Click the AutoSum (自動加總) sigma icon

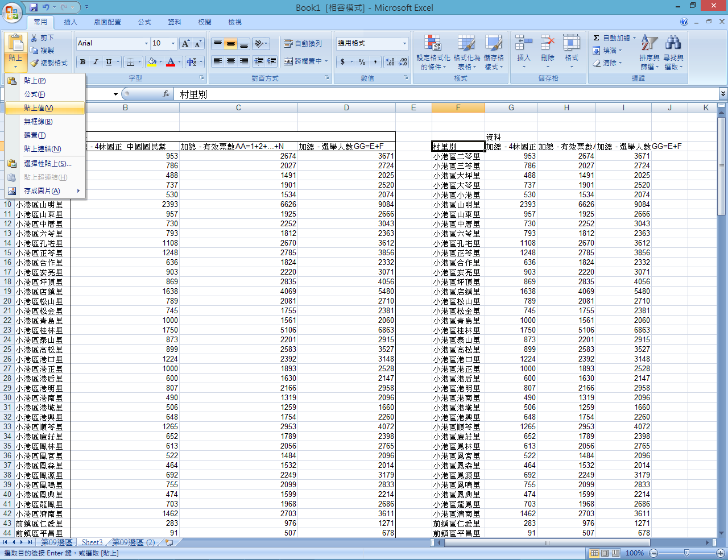click(596, 38)
